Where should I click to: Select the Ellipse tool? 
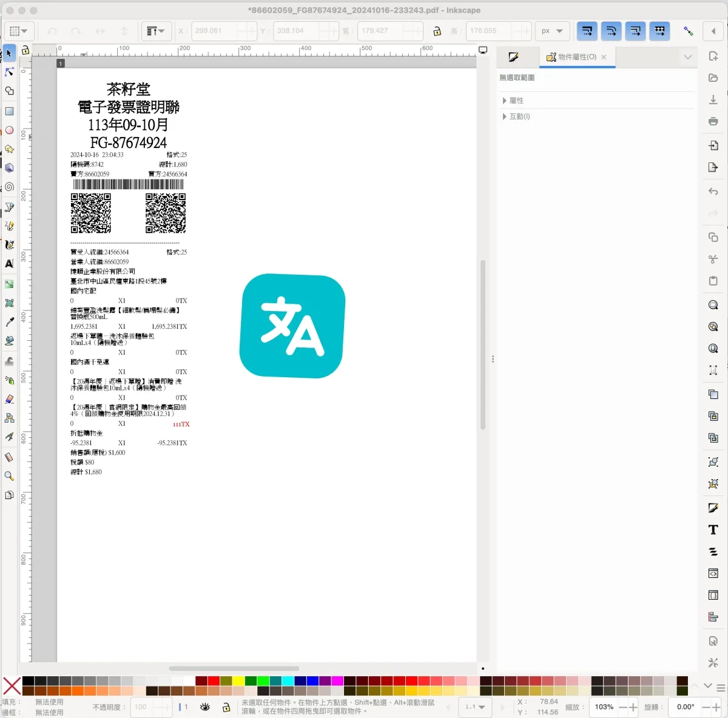pos(9,130)
